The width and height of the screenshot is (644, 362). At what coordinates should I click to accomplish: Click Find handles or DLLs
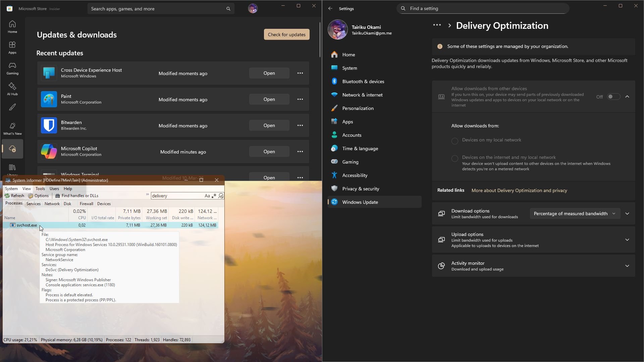(x=77, y=196)
